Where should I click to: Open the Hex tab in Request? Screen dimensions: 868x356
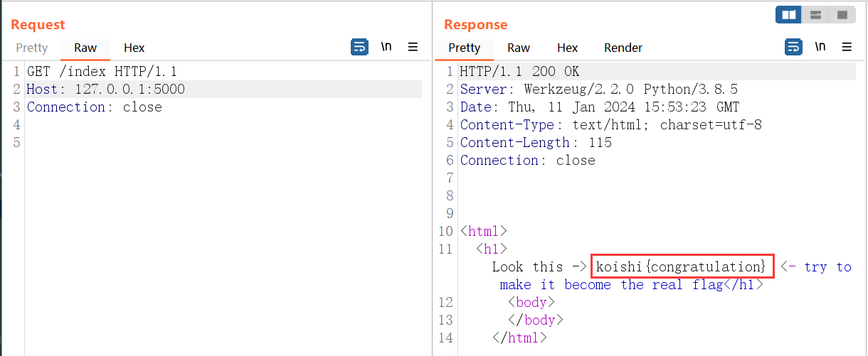[134, 48]
